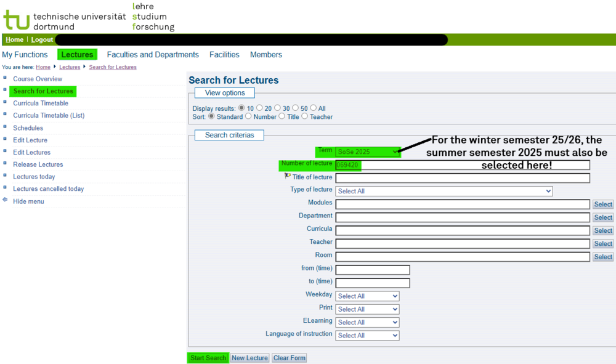The height and width of the screenshot is (364, 616).
Task: Select 20 display results radio button
Action: click(259, 108)
